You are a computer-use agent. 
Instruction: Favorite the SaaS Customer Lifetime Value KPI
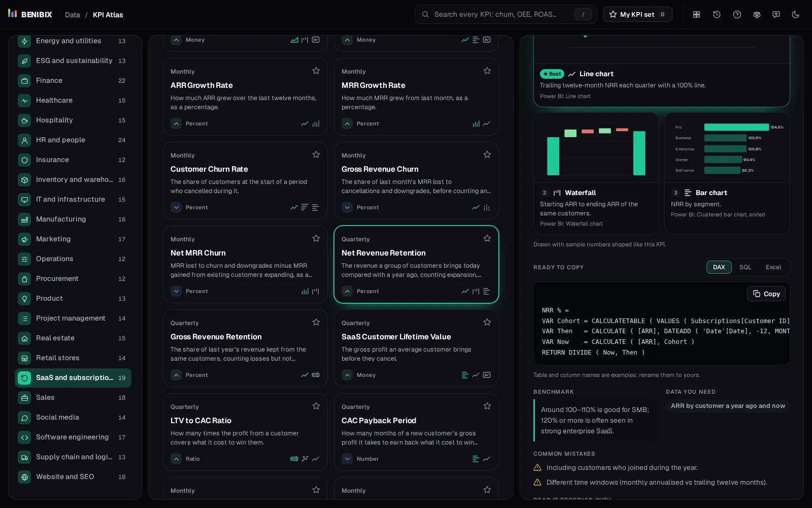point(487,322)
